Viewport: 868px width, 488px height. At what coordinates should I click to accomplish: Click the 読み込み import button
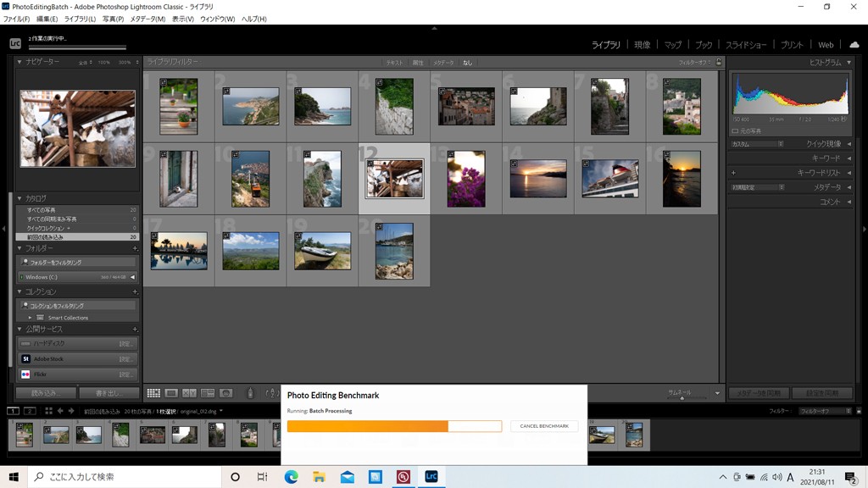[46, 393]
